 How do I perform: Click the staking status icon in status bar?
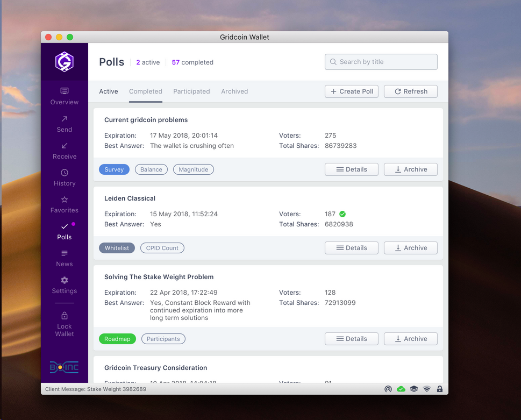[388, 389]
